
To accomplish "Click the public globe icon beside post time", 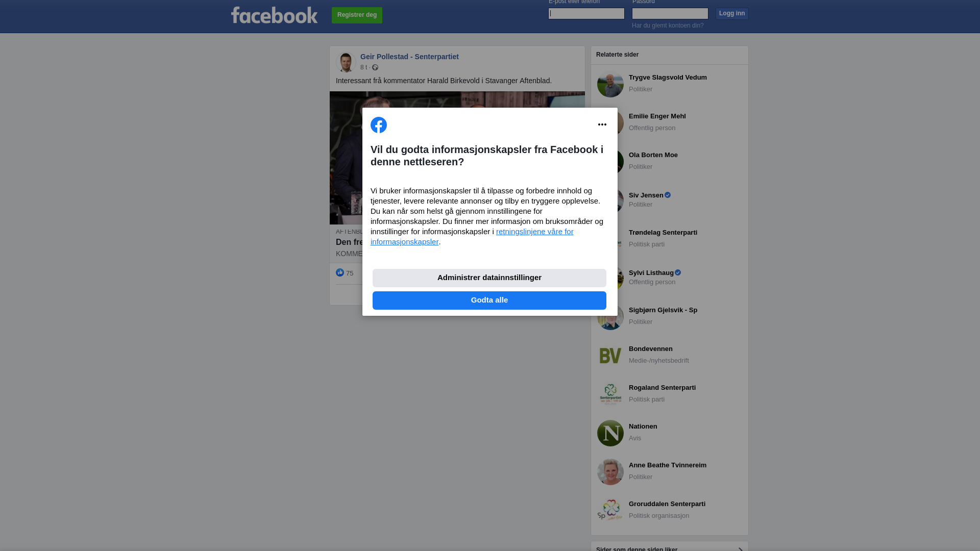I will (x=375, y=67).
